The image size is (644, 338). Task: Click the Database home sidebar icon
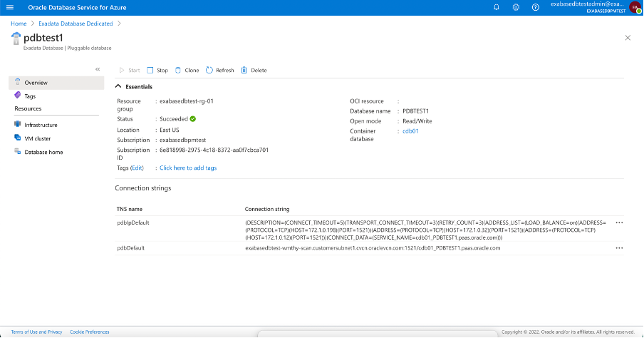pos(17,151)
